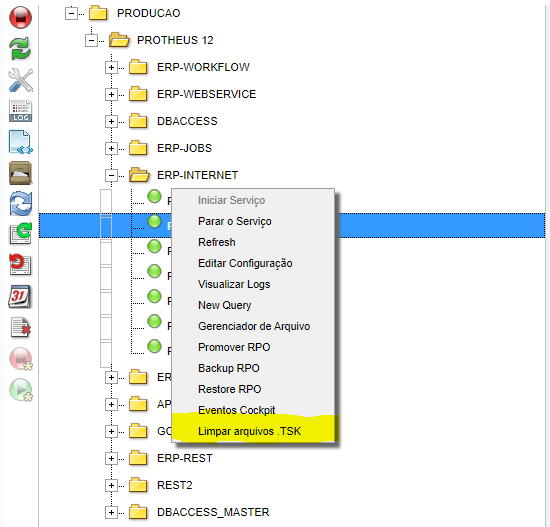Click the last green status circle under ERP-INTERNET
Viewport: 550px width, 527px height.
(154, 346)
